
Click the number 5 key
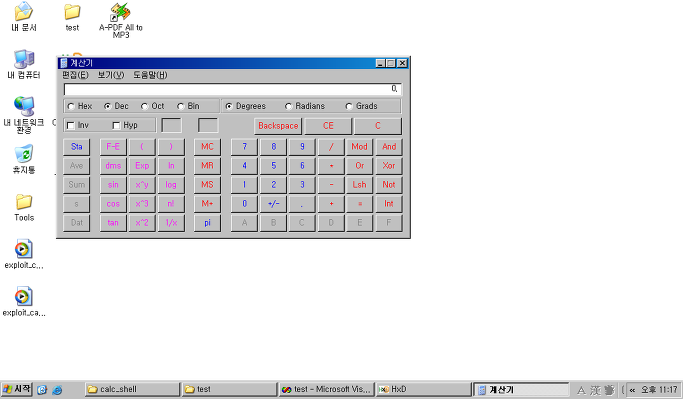(274, 166)
